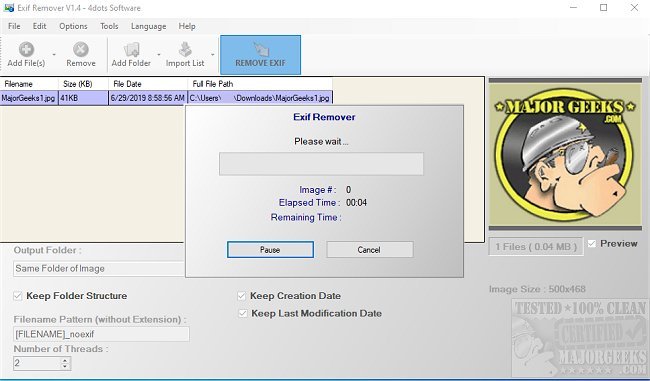
Task: Open the File menu
Action: (x=14, y=26)
